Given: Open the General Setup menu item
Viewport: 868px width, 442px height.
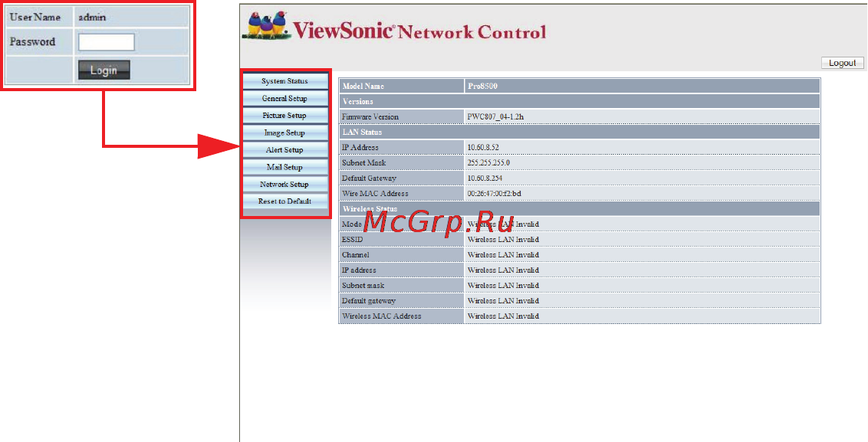Looking at the screenshot, I should [284, 99].
